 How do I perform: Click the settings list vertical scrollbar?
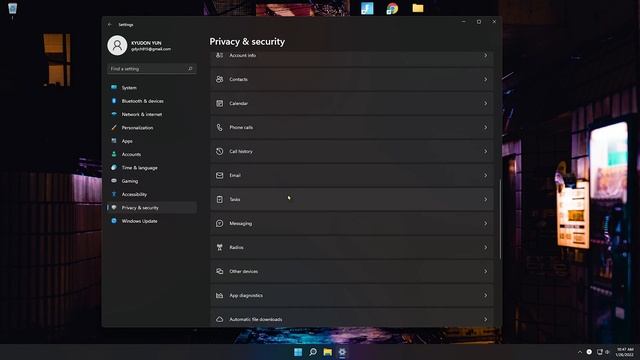(x=500, y=219)
